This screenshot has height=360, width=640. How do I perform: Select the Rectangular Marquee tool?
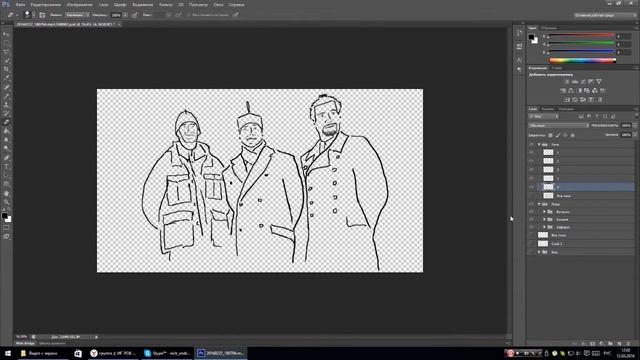(x=6, y=43)
